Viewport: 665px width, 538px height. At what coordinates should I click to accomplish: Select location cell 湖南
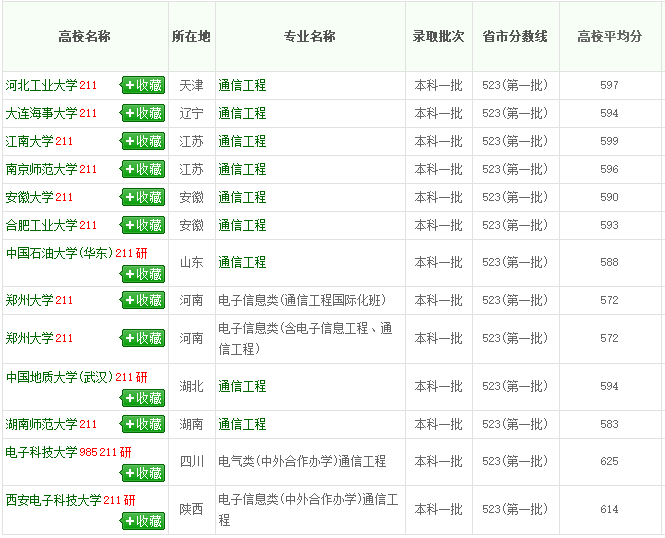tap(191, 424)
